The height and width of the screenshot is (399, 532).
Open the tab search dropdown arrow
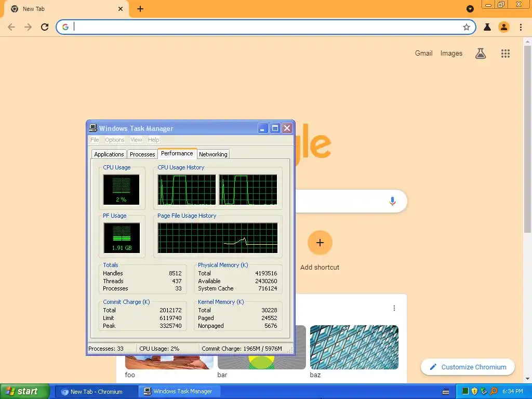470,9
